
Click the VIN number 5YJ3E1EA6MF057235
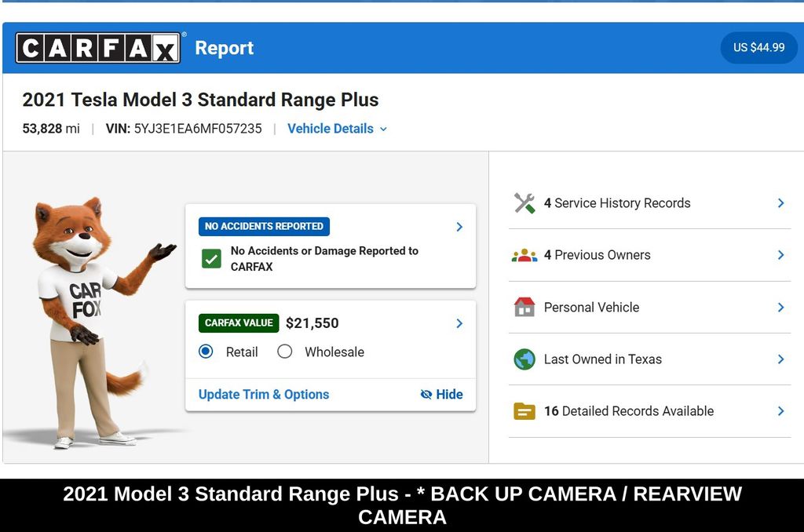coord(198,129)
